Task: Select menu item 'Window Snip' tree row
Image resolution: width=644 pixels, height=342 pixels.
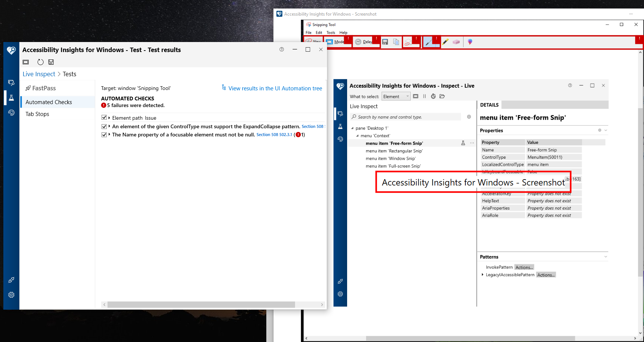Action: click(391, 158)
